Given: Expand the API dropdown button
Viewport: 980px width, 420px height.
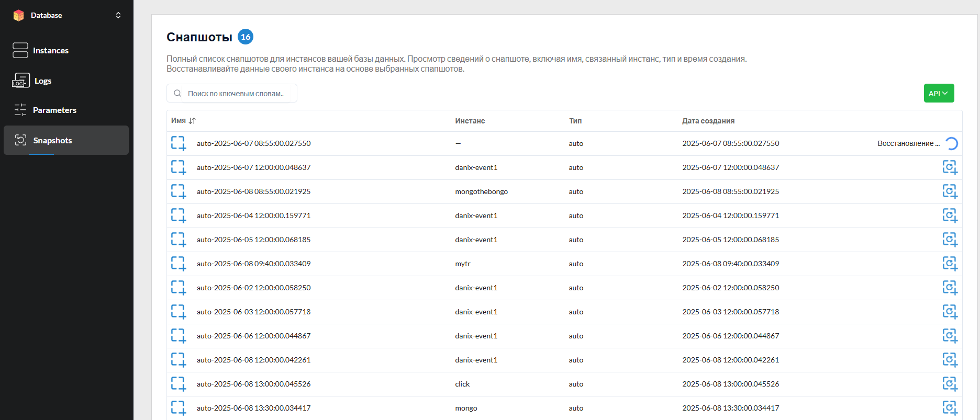Looking at the screenshot, I should [x=939, y=93].
